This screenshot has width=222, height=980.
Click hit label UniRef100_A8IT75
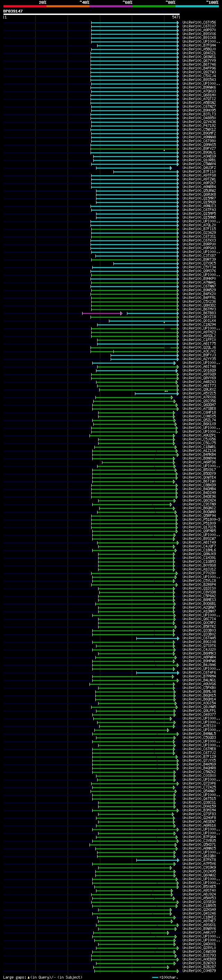(199, 343)
